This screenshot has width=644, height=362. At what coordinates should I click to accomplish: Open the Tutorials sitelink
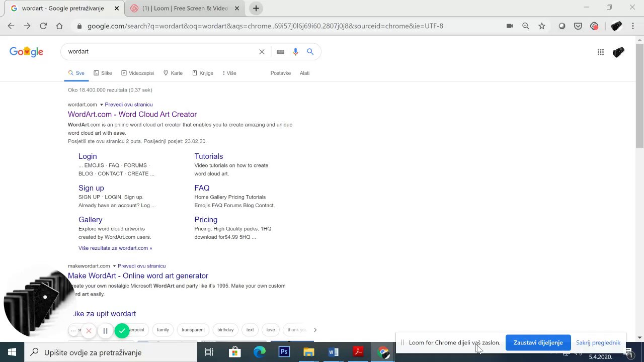[209, 156]
